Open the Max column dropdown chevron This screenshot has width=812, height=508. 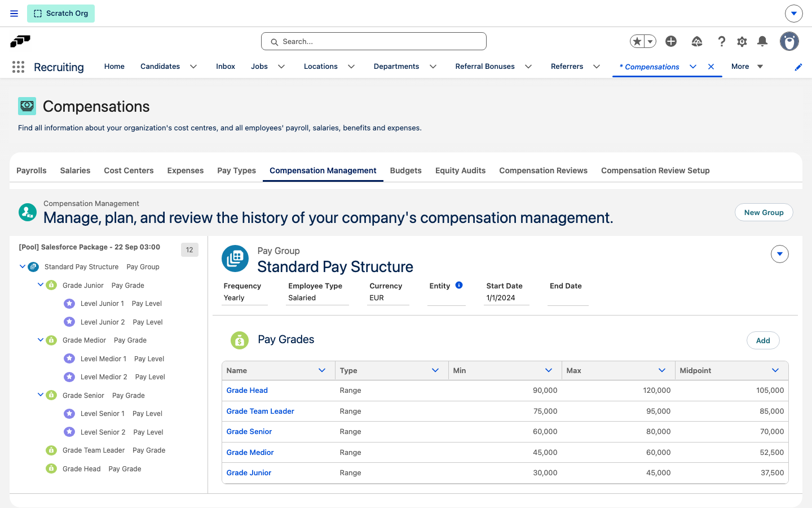coord(662,370)
